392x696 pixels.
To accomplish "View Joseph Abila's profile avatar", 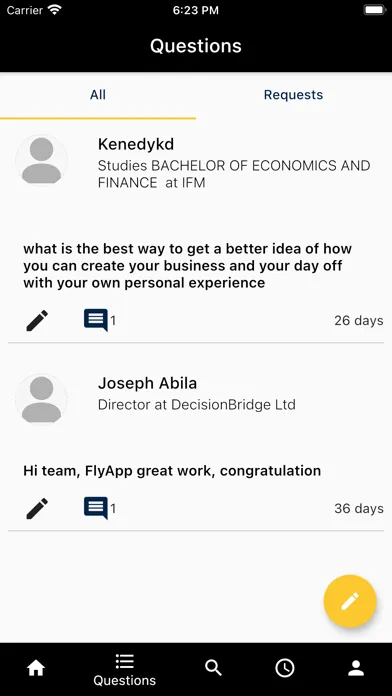I will pos(41,399).
